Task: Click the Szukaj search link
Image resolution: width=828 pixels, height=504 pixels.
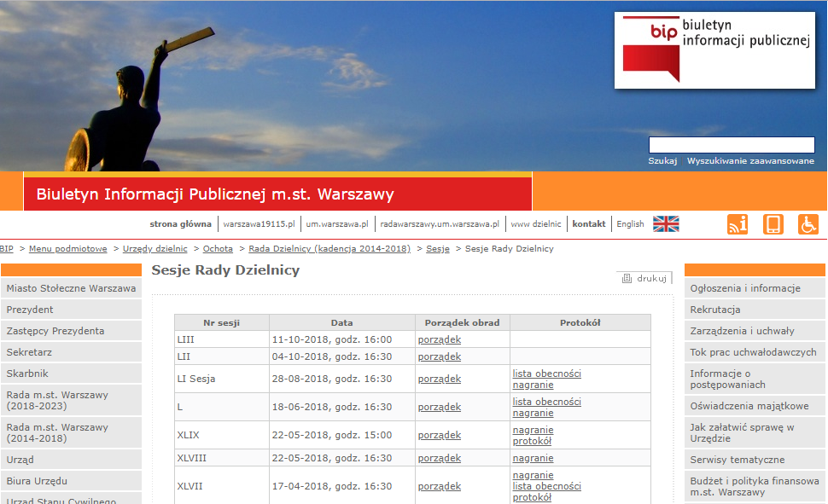Action: pyautogui.click(x=662, y=161)
